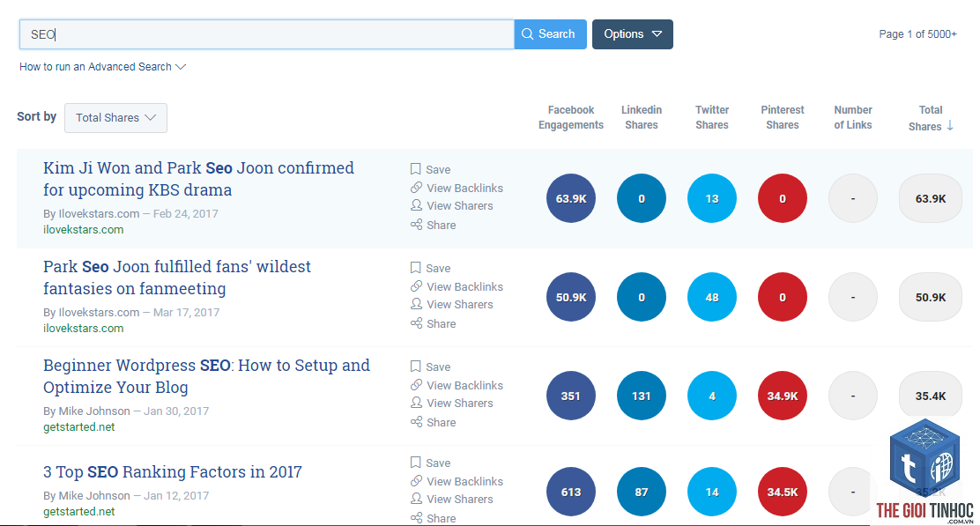Click View Backlinks icon for Ranking Factors article

click(x=416, y=481)
